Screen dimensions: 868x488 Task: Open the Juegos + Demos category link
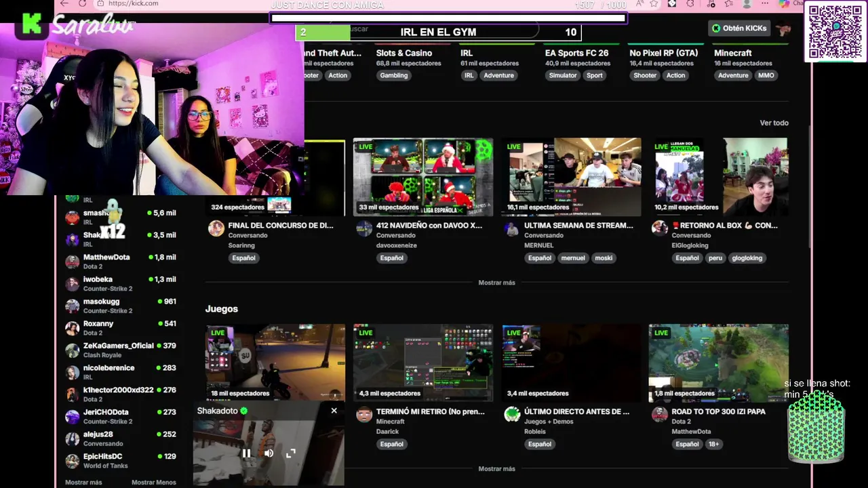[549, 422]
